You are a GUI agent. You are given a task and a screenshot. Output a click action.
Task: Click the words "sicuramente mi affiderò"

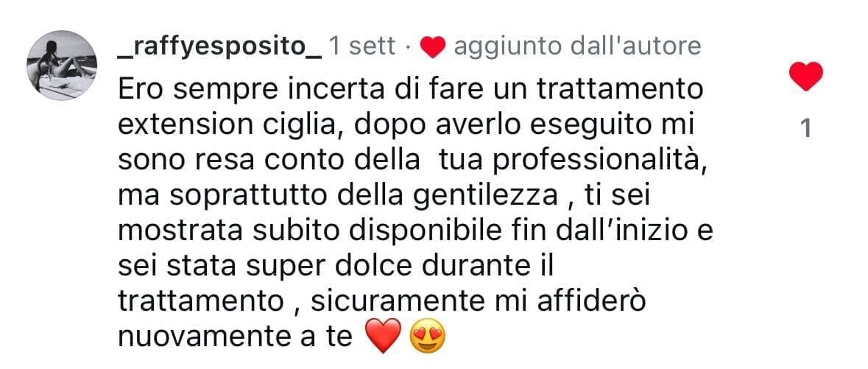[478, 303]
